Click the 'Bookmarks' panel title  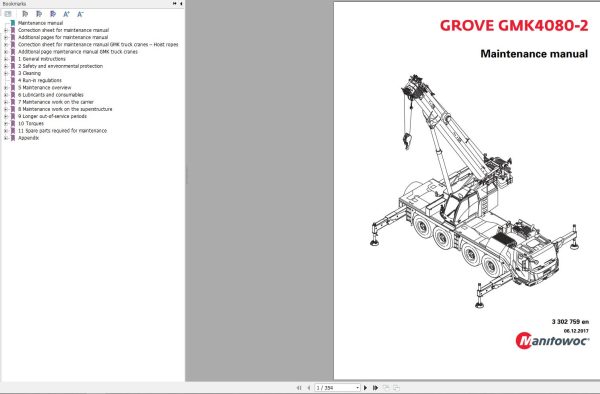pos(14,4)
